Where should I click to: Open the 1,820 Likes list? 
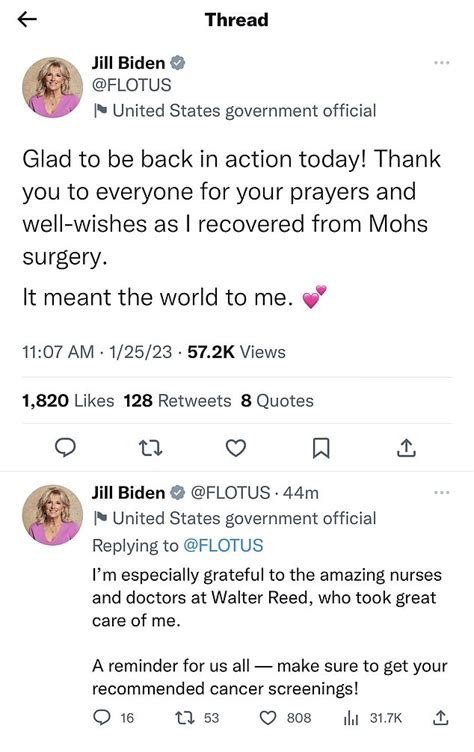tap(68, 401)
